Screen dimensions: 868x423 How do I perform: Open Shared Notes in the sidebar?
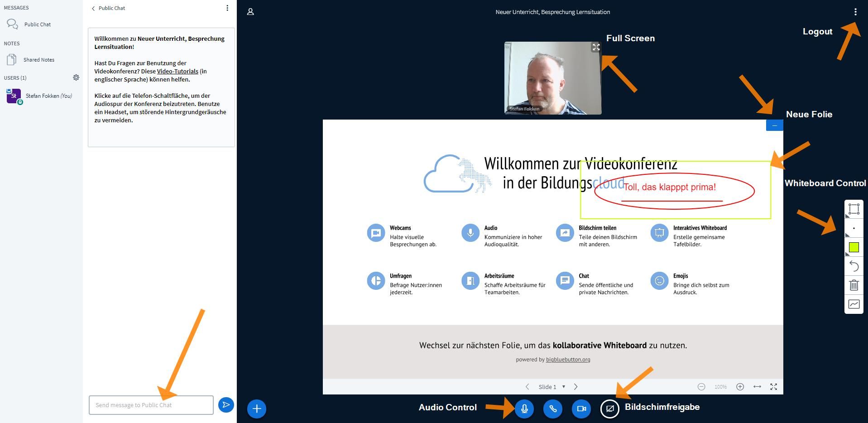click(x=38, y=60)
